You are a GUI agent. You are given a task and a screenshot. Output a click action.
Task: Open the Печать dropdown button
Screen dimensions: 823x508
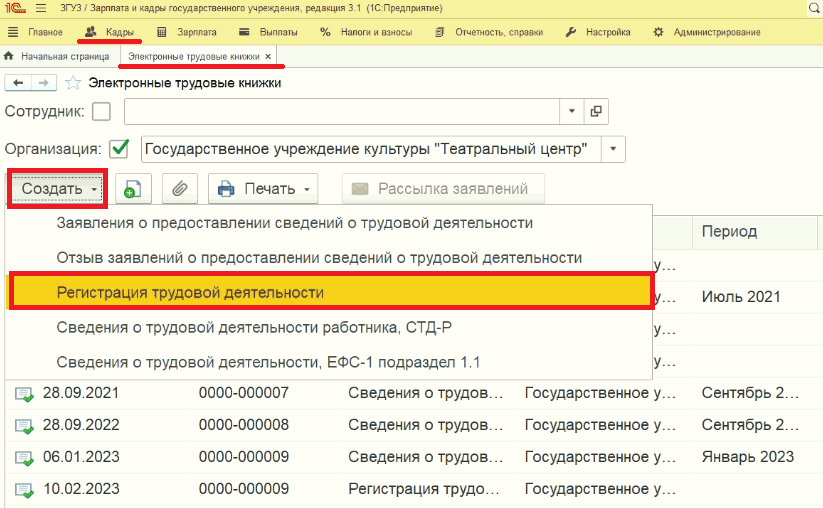(x=263, y=188)
